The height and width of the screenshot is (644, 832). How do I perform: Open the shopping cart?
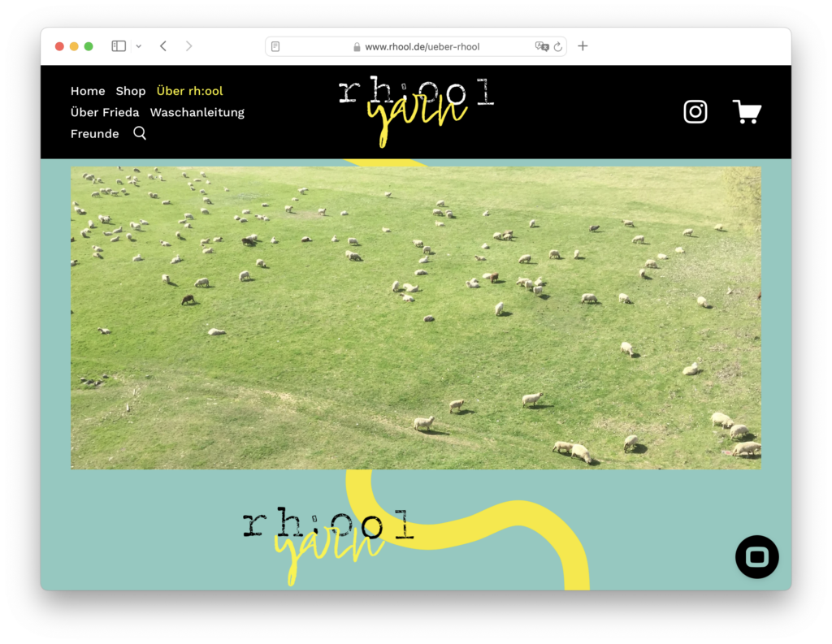point(746,111)
